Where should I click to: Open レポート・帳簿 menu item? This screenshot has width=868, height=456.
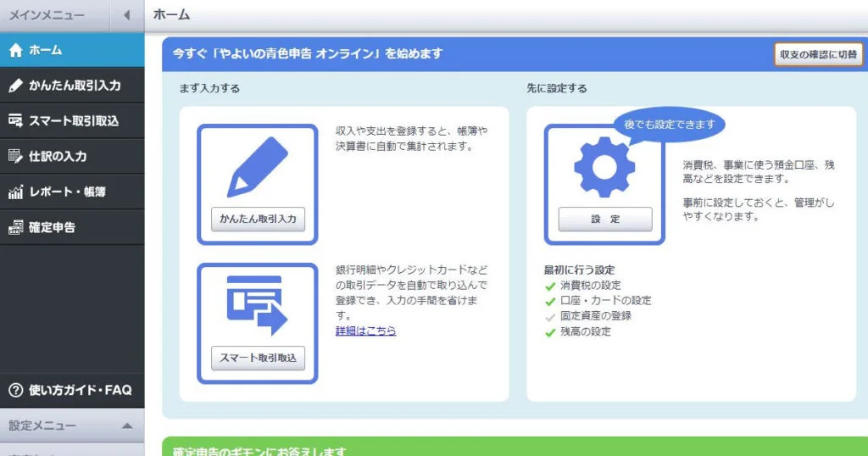[x=72, y=192]
